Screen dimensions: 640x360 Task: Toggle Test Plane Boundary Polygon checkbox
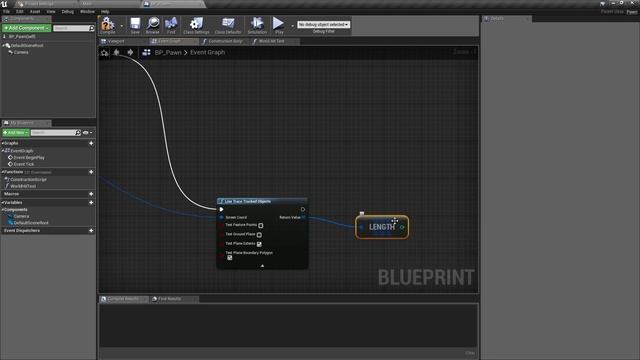230,258
